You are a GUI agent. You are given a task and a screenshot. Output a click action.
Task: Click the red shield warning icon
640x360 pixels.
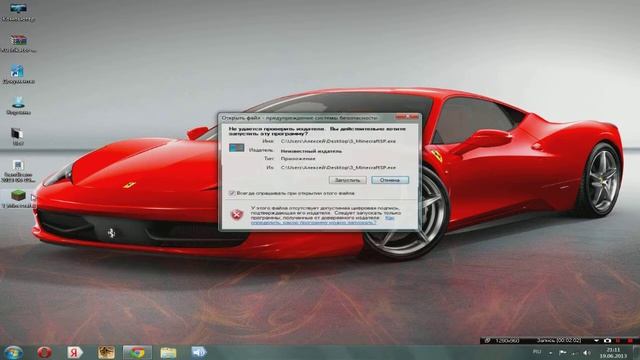click(237, 214)
